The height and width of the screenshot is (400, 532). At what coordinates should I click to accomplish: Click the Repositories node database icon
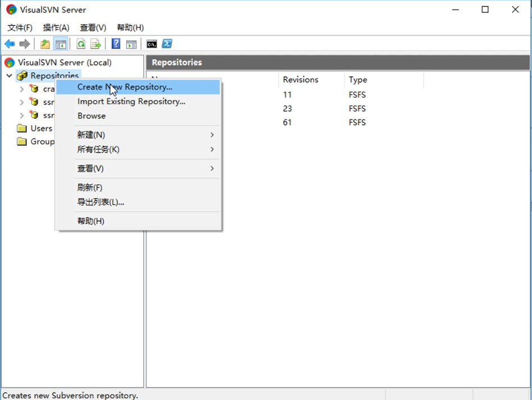click(x=22, y=76)
